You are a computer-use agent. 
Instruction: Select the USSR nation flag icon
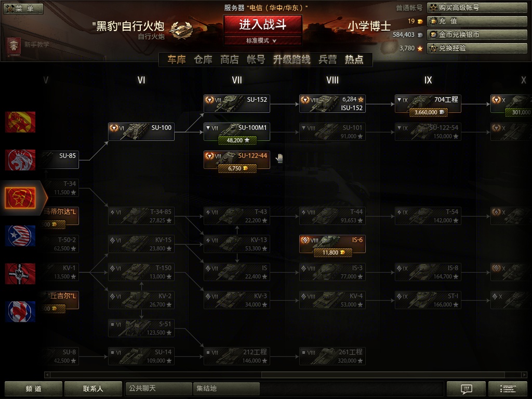(x=20, y=198)
